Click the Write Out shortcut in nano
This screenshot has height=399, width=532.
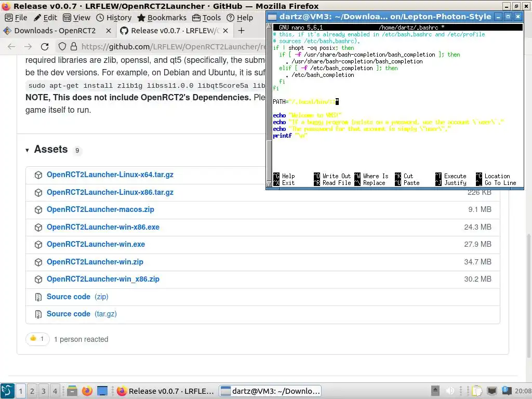[x=332, y=176]
